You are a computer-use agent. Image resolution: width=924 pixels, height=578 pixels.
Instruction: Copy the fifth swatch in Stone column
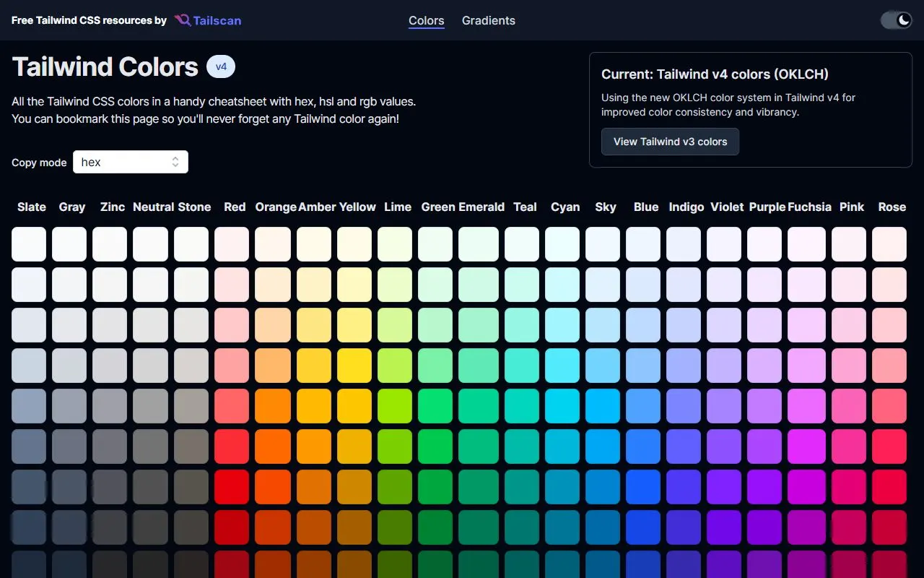(191, 406)
